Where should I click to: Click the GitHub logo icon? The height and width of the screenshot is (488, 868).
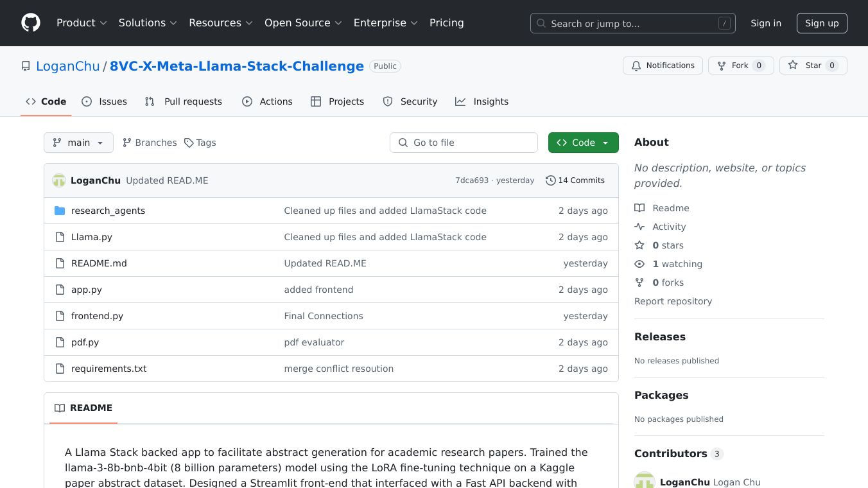coord(31,23)
